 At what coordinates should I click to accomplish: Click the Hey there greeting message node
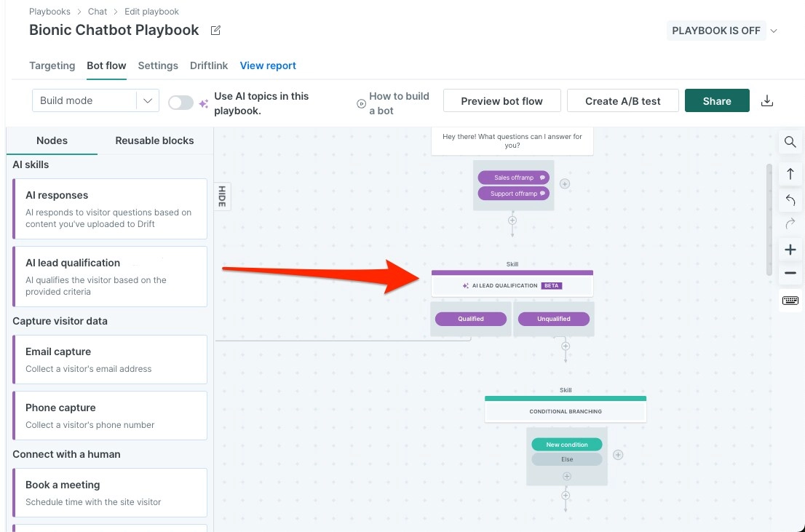[x=512, y=141]
